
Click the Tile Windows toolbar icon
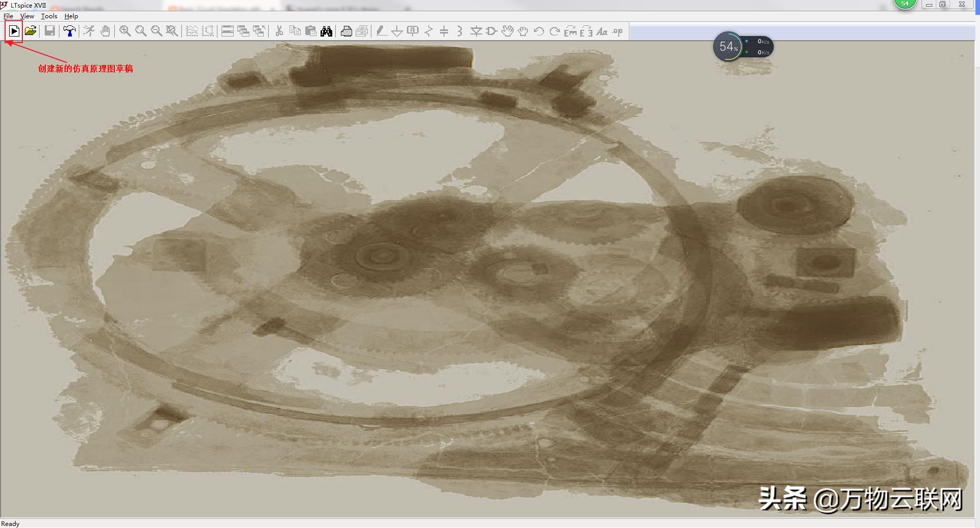[x=228, y=31]
